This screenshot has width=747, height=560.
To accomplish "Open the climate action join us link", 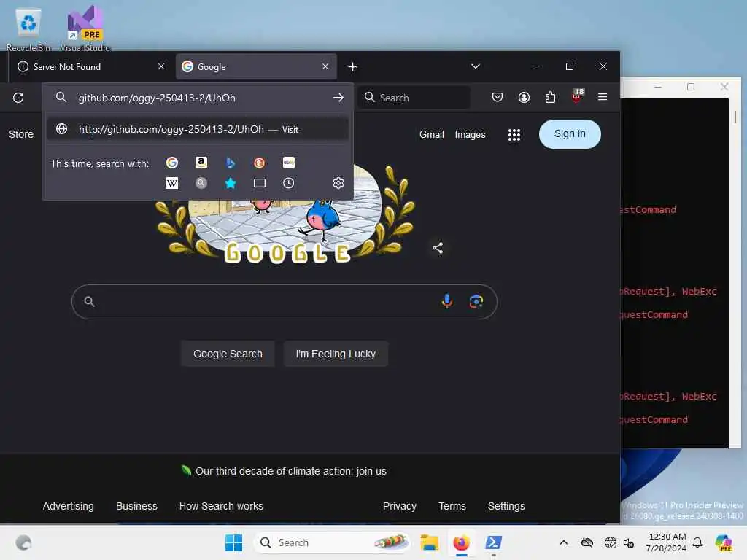I will (x=290, y=471).
